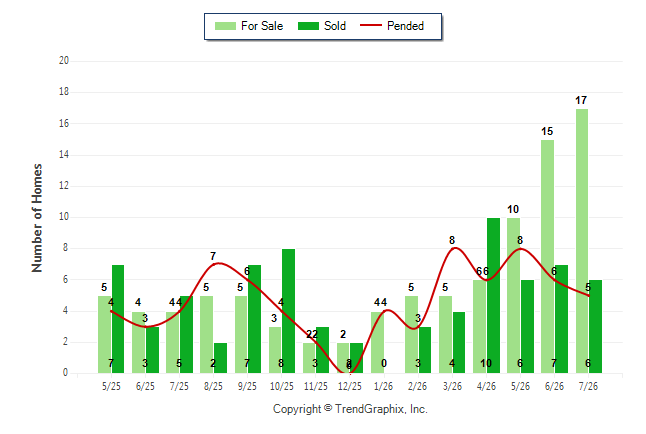Click the Number of Homes axis title
The image size is (646, 434).
coord(37,218)
